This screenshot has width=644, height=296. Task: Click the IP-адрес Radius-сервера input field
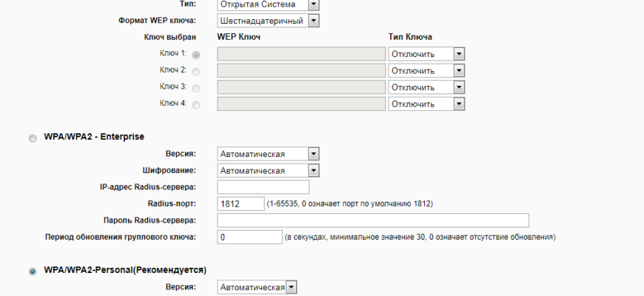pyautogui.click(x=263, y=187)
